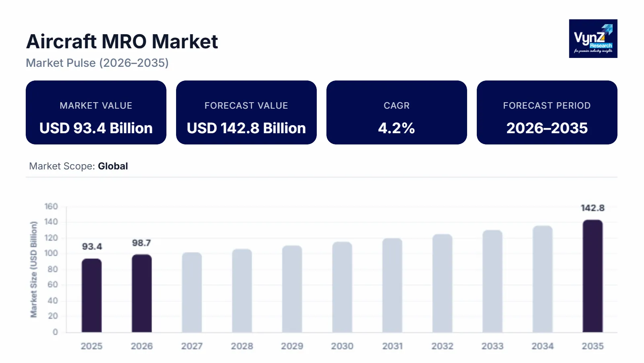Click the 2034 bar in the chart

(x=543, y=279)
